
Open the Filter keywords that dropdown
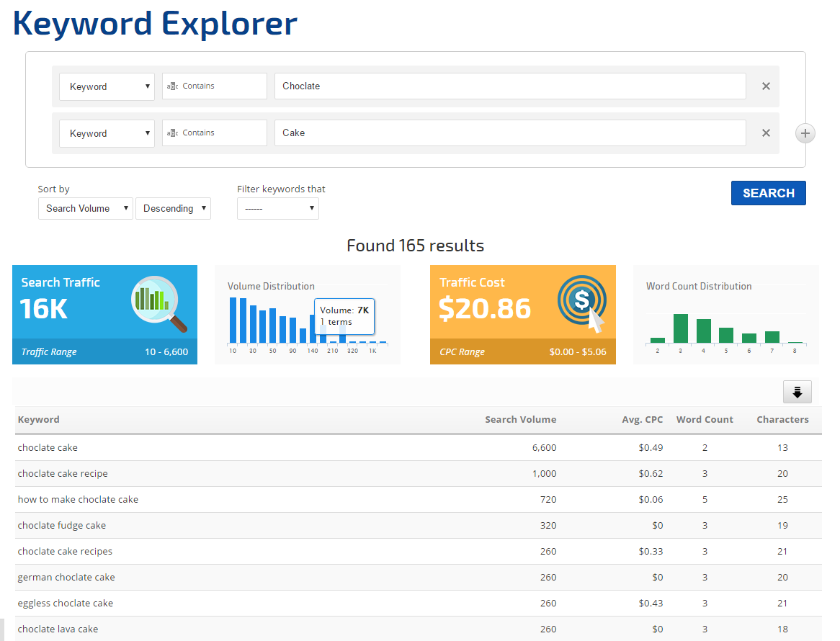tap(277, 209)
